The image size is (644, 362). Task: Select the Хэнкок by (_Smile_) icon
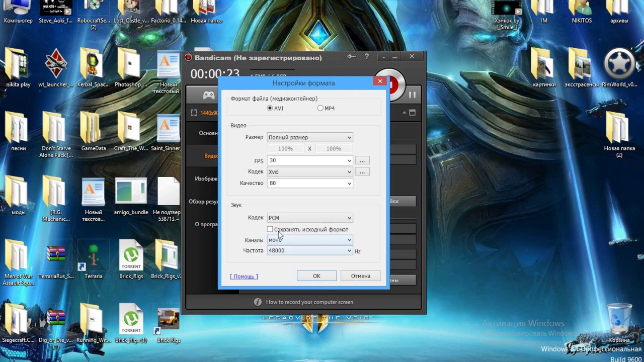point(507,15)
